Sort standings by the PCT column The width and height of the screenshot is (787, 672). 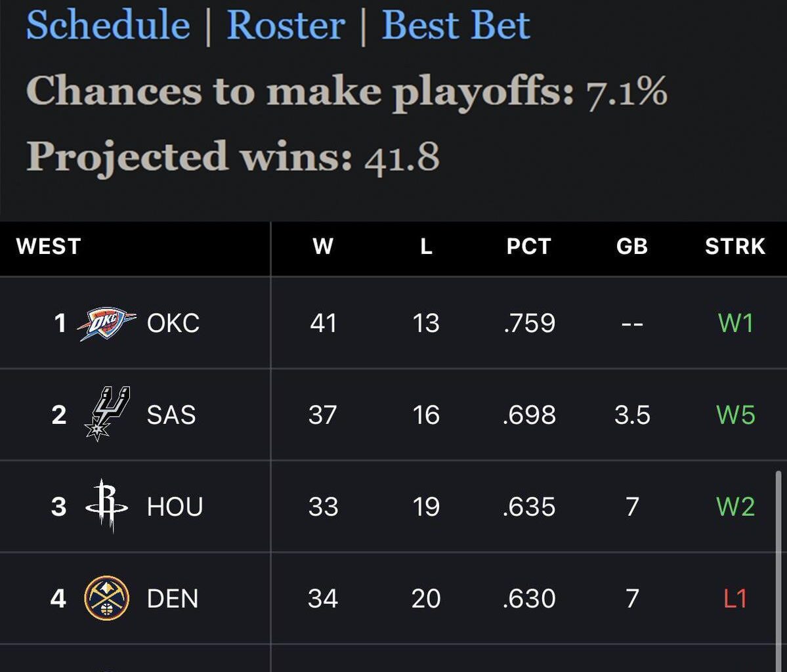[528, 247]
